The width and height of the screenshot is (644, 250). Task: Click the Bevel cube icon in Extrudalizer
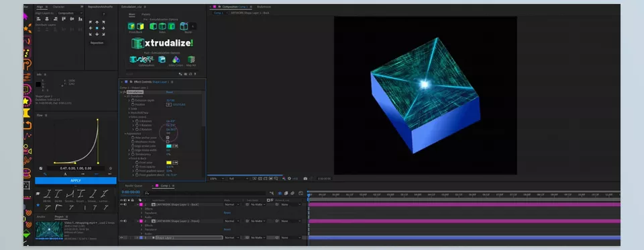(x=184, y=26)
